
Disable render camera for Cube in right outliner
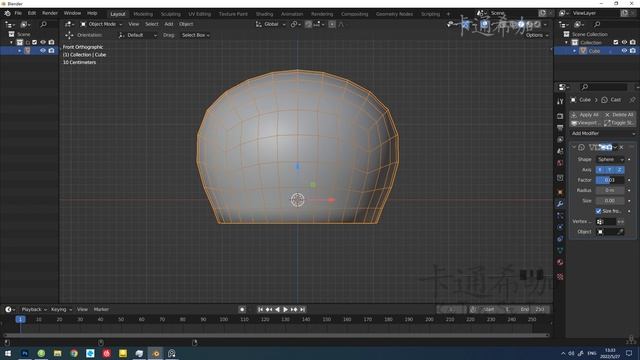click(633, 51)
